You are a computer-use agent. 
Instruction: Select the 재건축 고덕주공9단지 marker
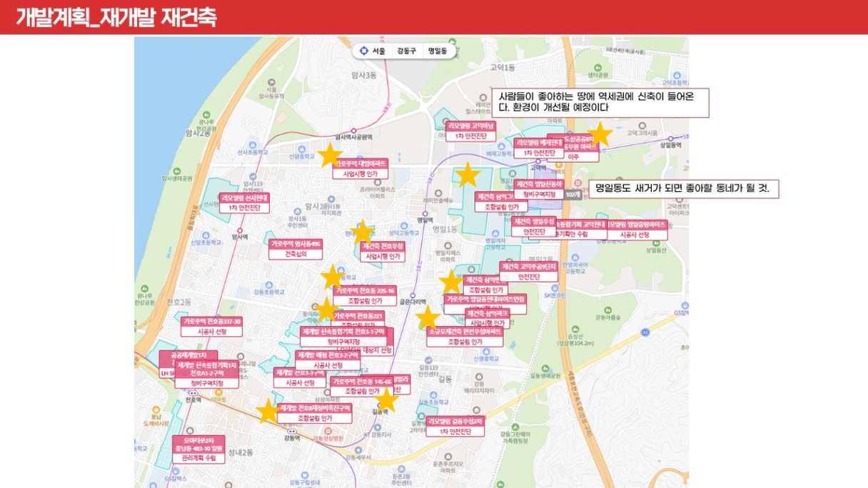coord(528,272)
